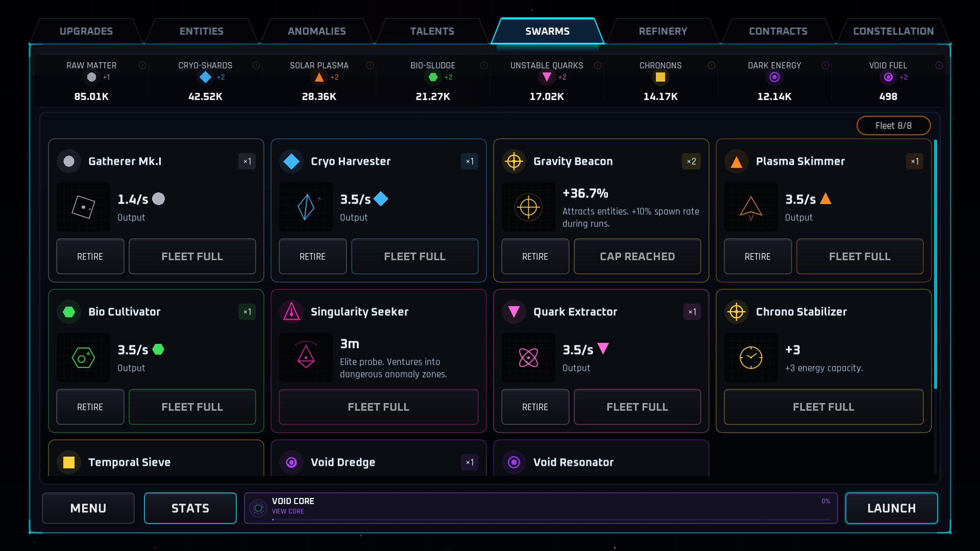Screen dimensions: 980x551
Task: Click the Raw Matter info icon
Action: [142, 65]
